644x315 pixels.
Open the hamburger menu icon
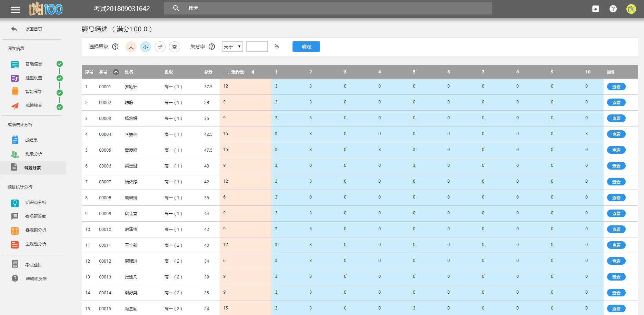[x=15, y=9]
